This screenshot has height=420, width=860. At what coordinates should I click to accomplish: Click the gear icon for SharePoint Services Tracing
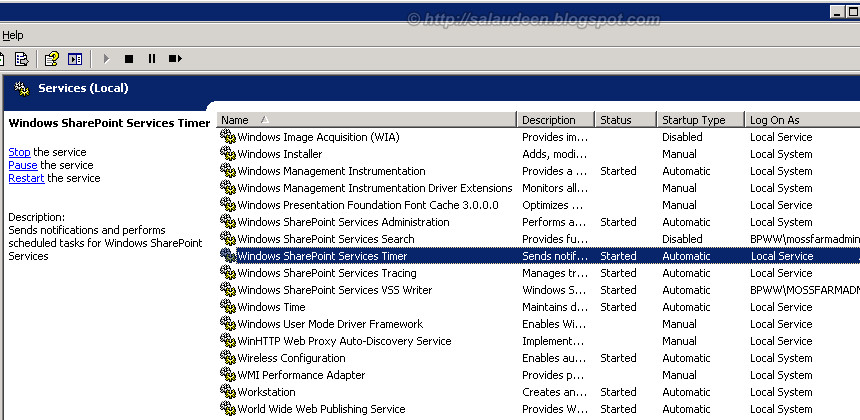tap(228, 273)
